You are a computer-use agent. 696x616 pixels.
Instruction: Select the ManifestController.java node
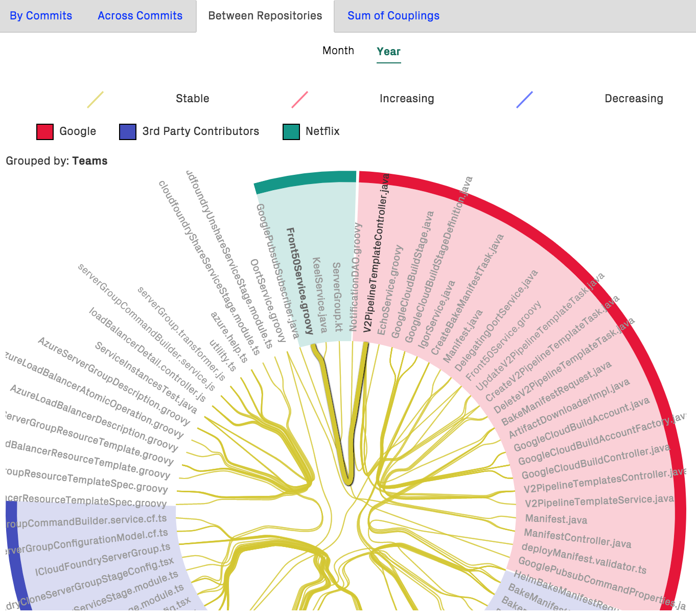tap(577, 538)
